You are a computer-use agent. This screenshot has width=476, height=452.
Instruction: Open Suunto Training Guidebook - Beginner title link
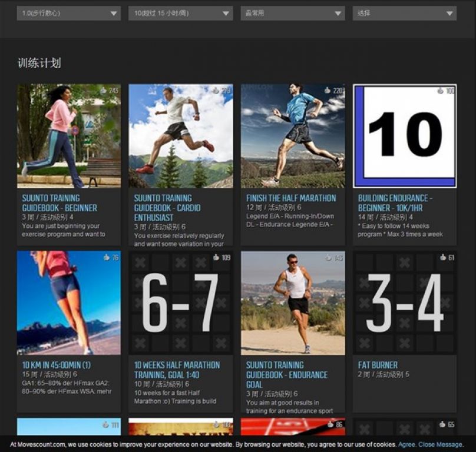click(59, 203)
